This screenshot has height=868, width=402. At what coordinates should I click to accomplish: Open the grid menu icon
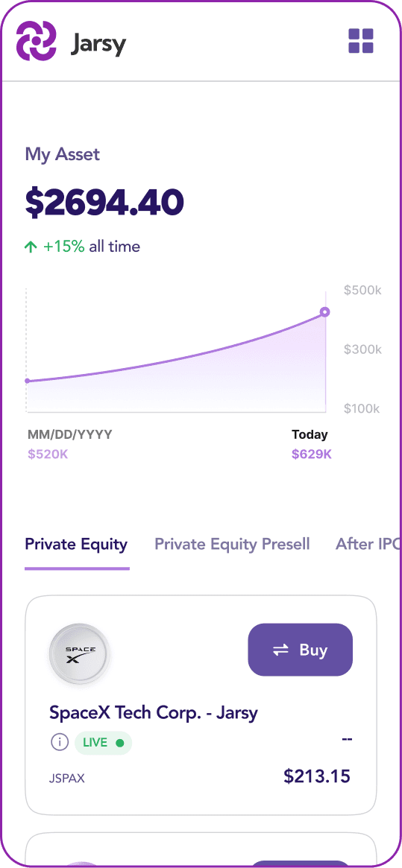tap(360, 41)
